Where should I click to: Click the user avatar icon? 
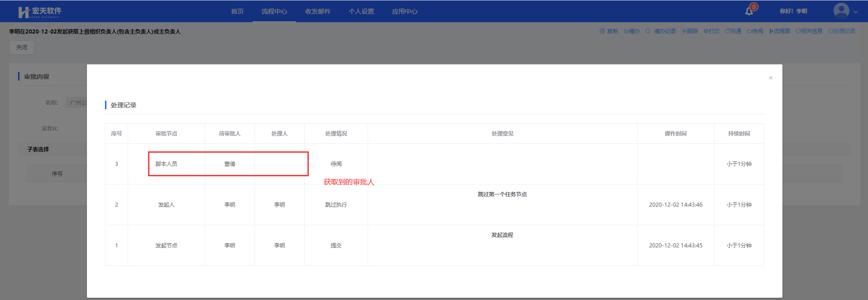pos(841,11)
